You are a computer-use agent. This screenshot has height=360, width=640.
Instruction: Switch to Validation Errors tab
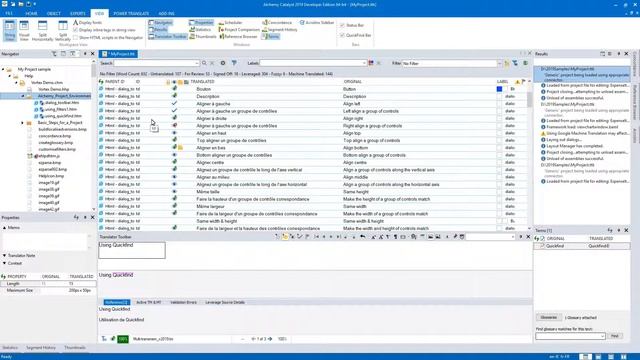(x=183, y=302)
